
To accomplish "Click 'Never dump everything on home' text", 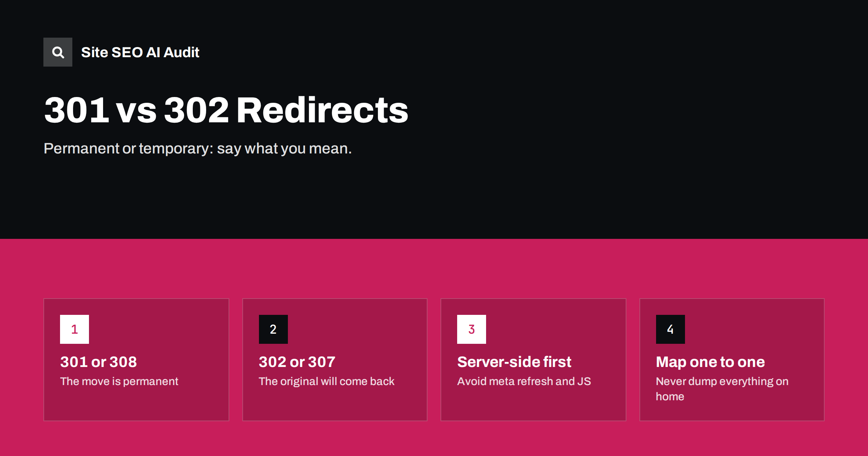I will 722,389.
